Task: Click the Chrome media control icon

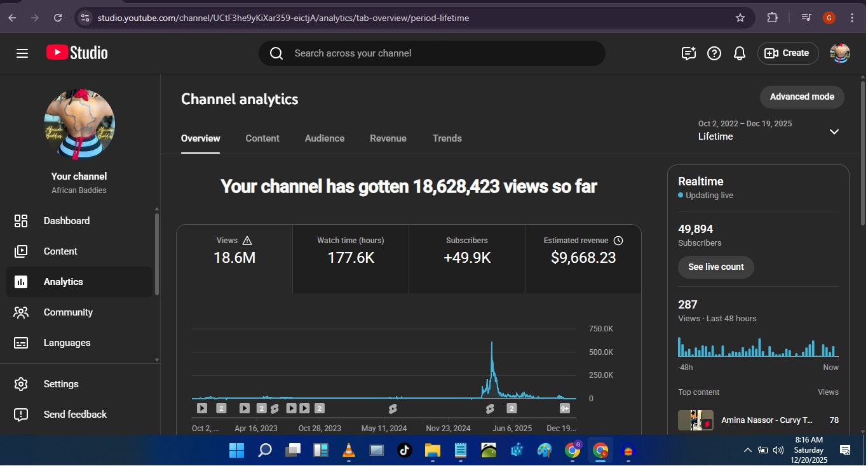Action: pyautogui.click(x=806, y=18)
